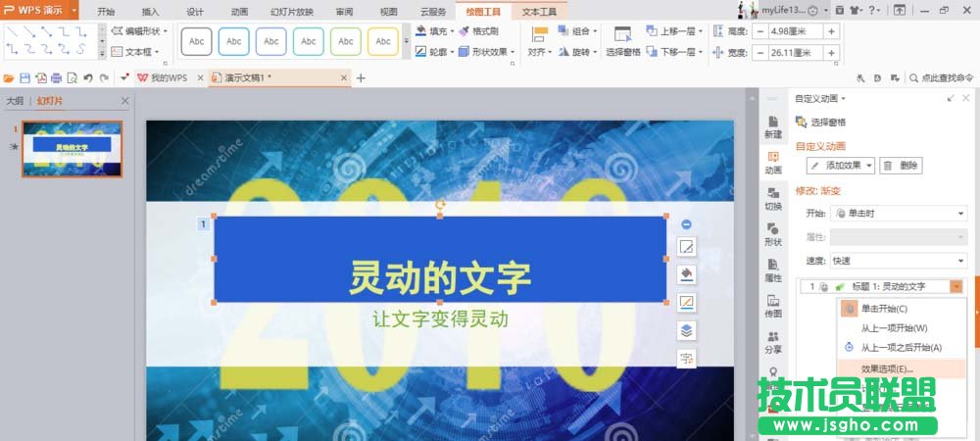Expand the Fill (填充) dropdown arrow
Screen dimensions: 980x441
(451, 30)
